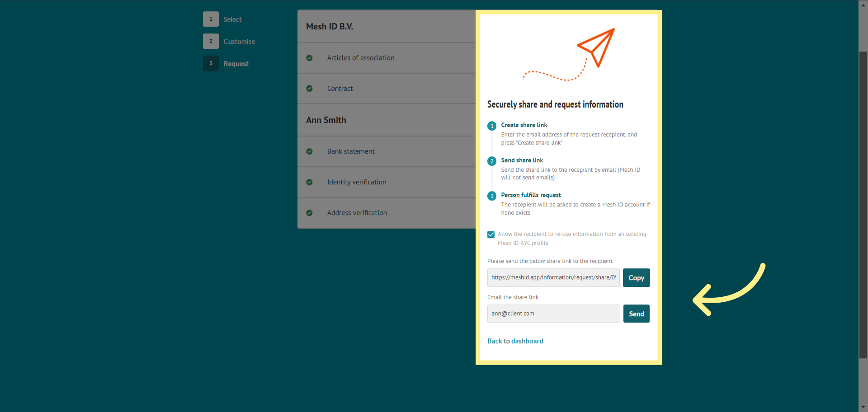Click the Ann Smith heading
This screenshot has width=868, height=412.
coord(326,120)
